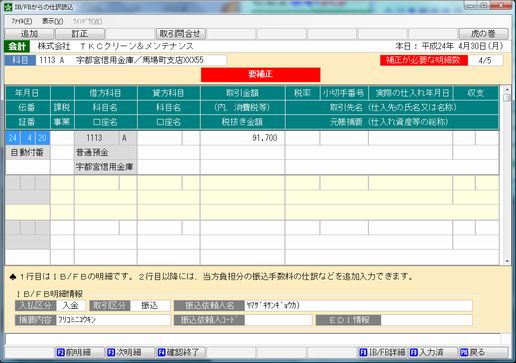Click the 振込依頼人名 field
Image resolution: width=516 pixels, height=363 pixels.
point(358,305)
